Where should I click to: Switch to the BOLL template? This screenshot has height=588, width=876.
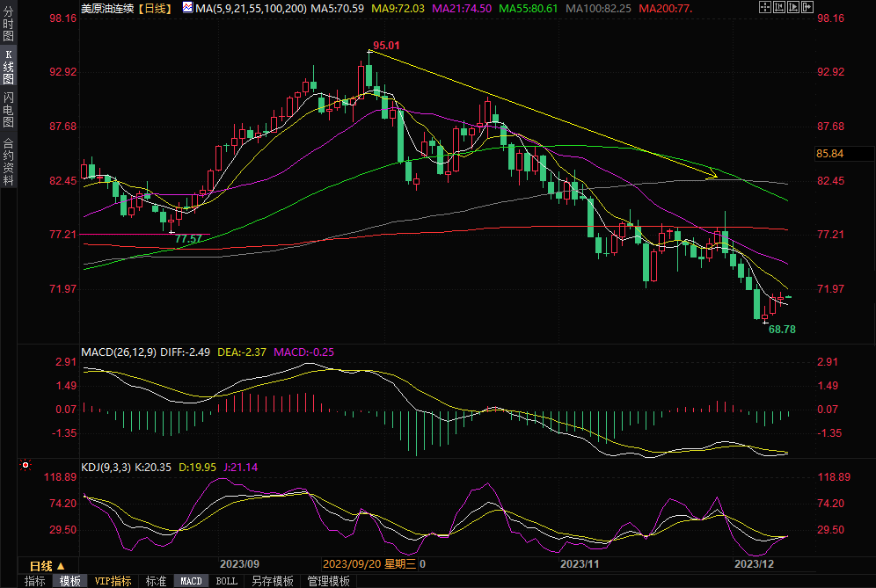click(226, 581)
